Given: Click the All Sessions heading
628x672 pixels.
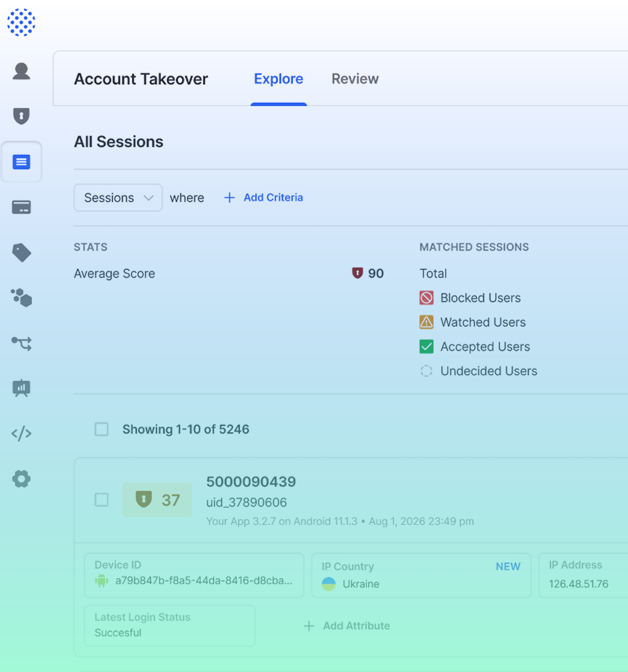Looking at the screenshot, I should [119, 141].
